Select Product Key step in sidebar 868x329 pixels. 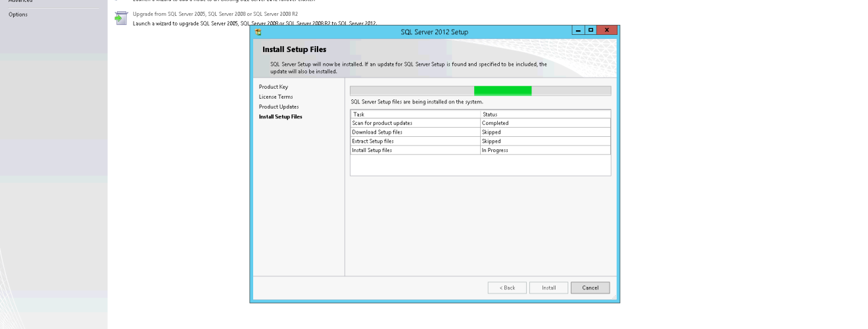tap(273, 87)
